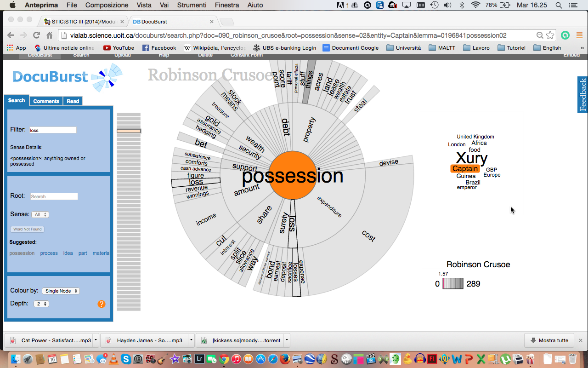Launch VLC from the dock

(x=114, y=359)
